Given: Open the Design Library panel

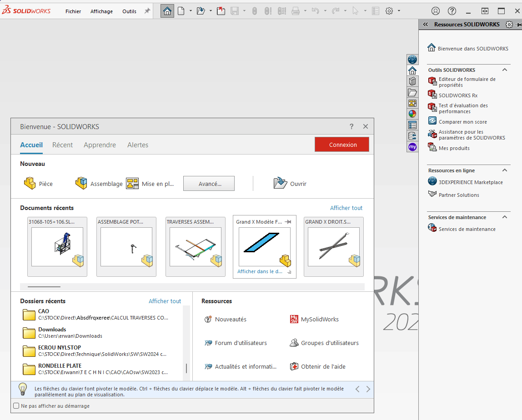Looking at the screenshot, I should [x=412, y=81].
